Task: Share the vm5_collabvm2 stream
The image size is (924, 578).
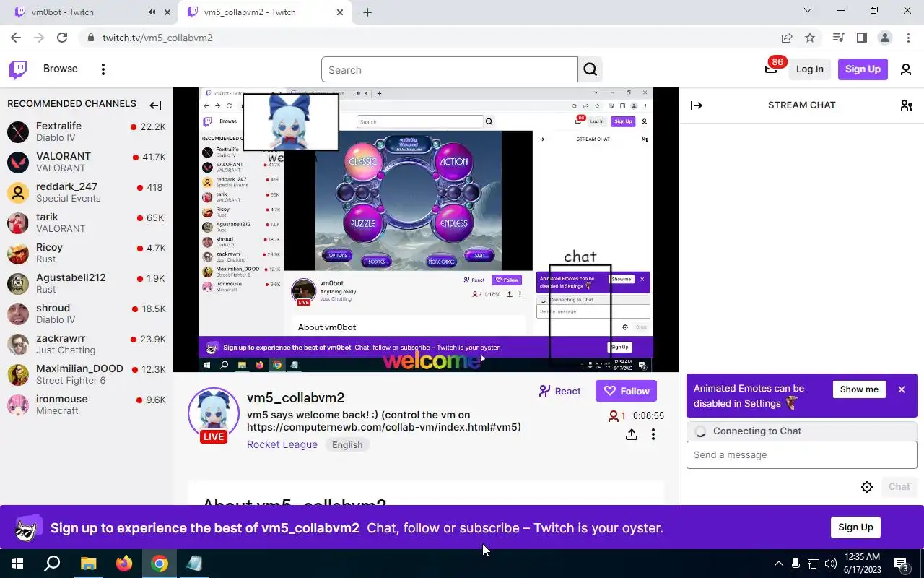Action: point(631,434)
